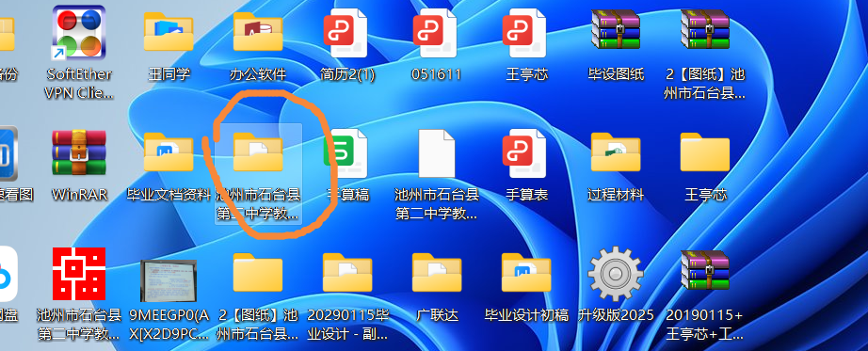Launch the WinRAR application icon
The height and width of the screenshot is (351, 868).
78,152
